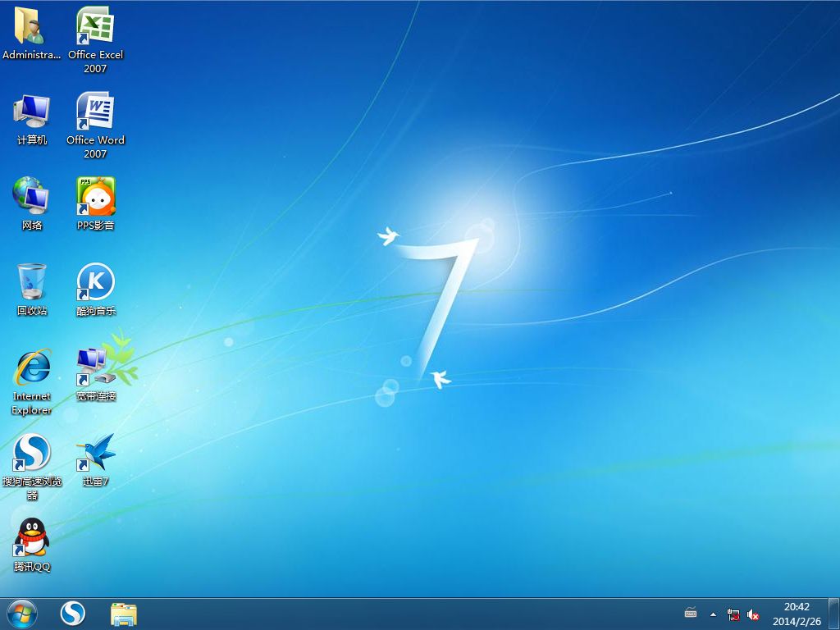Select the 网络 network desktop icon
Viewport: 840px width, 630px height.
32,203
